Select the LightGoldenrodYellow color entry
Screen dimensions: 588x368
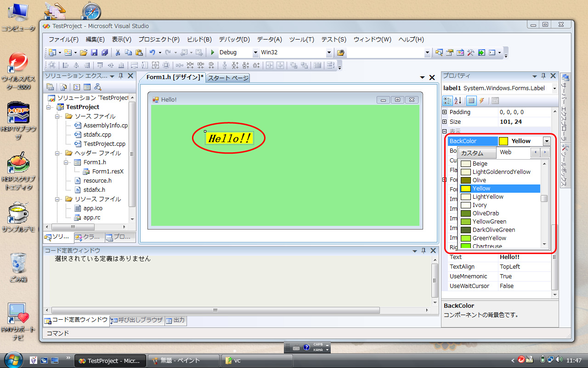pyautogui.click(x=500, y=172)
